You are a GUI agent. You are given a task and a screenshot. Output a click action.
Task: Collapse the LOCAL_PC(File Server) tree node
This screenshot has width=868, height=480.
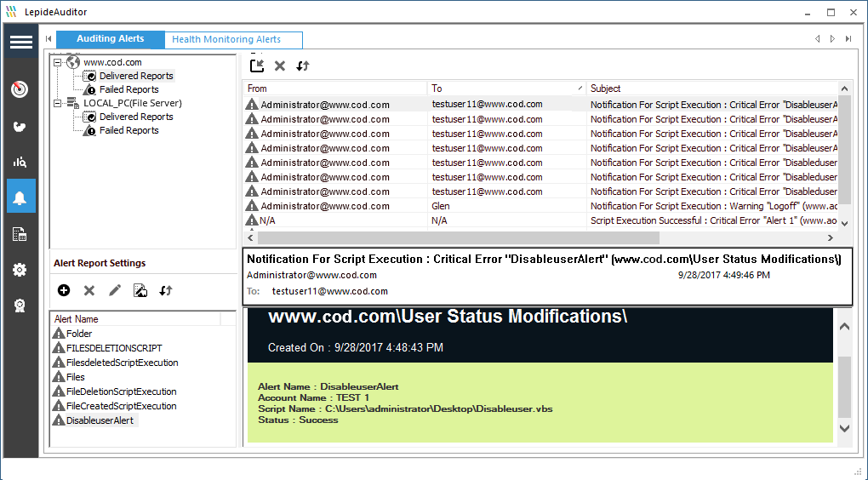click(x=58, y=103)
